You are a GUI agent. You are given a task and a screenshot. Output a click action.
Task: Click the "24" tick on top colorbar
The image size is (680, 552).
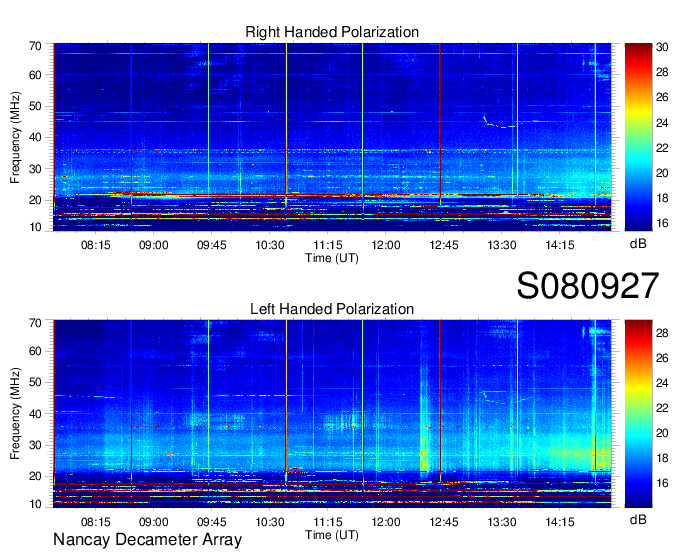pos(662,123)
